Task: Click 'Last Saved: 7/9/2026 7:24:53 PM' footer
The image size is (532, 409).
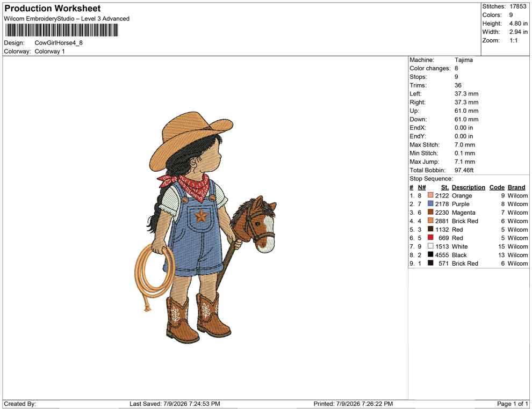Action: 175,404
